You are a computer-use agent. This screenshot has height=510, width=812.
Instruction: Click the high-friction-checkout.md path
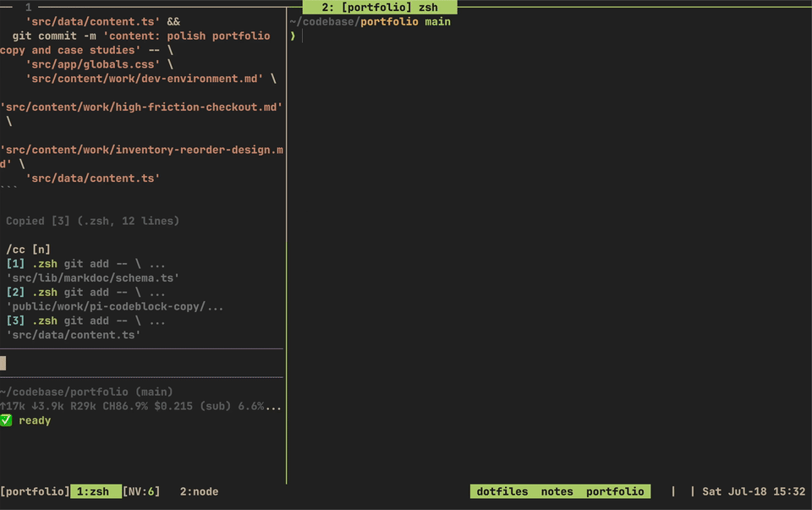(141, 107)
